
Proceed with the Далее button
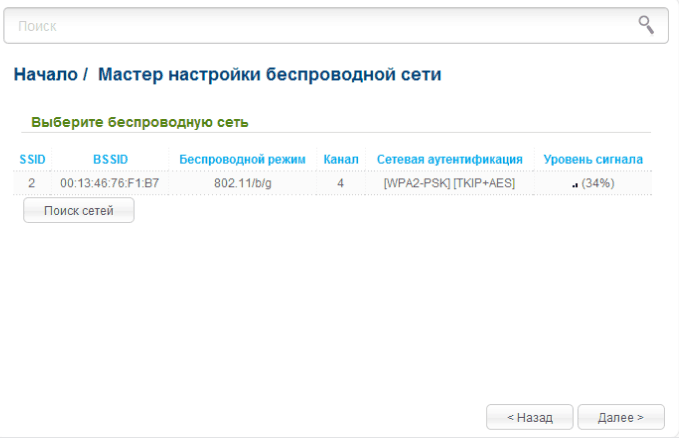coord(621,417)
